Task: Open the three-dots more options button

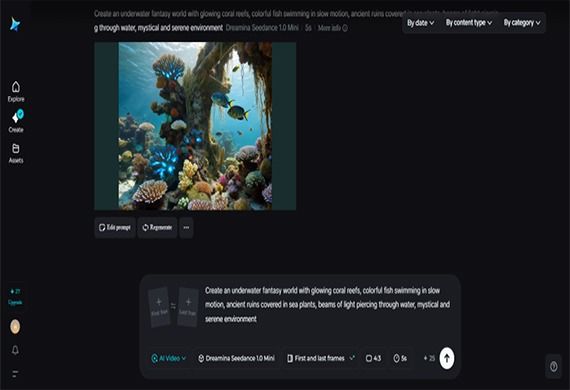Action: pos(186,228)
